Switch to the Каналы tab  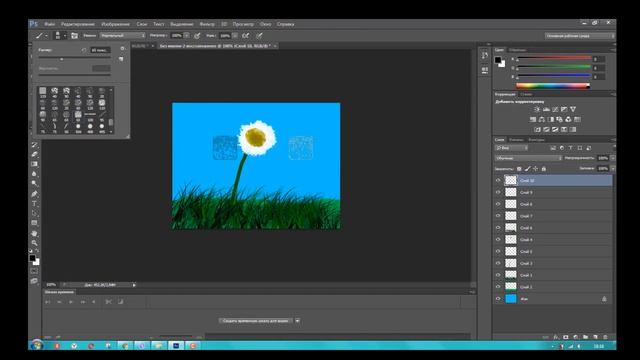point(516,140)
